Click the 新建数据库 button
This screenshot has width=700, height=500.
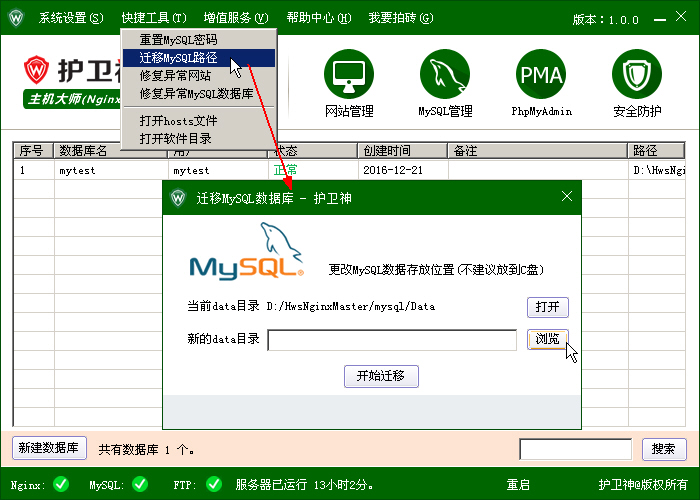49,448
